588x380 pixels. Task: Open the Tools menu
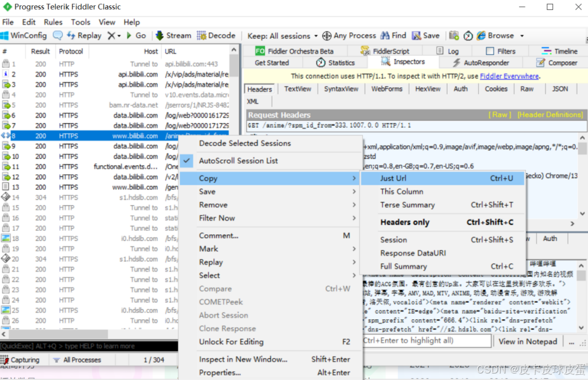[x=81, y=22]
